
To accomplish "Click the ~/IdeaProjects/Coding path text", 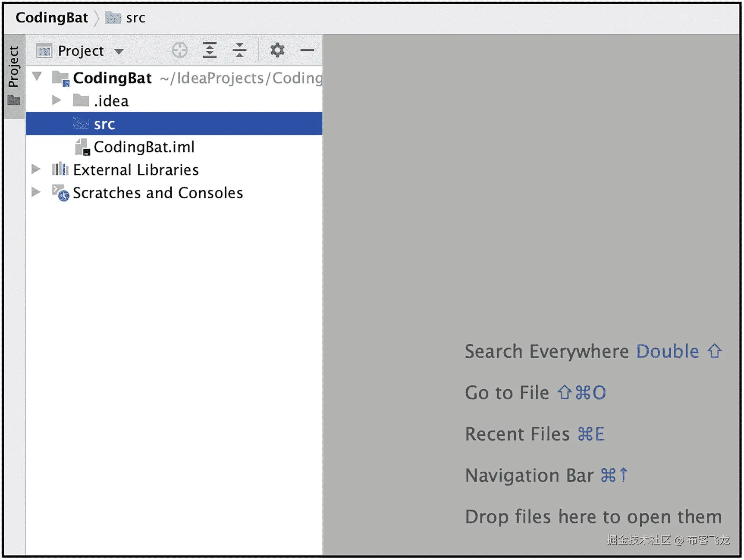I will point(241,78).
